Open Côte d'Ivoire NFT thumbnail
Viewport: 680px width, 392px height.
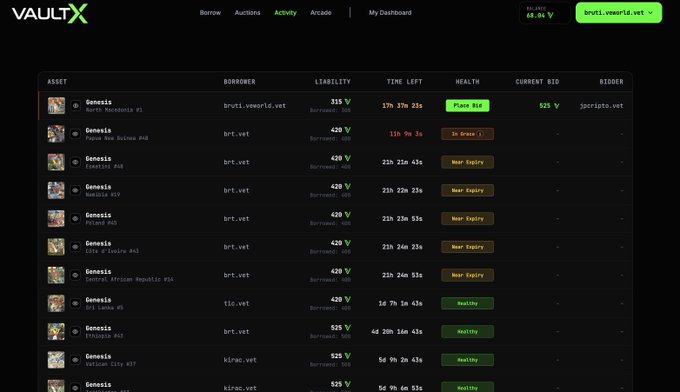point(56,247)
